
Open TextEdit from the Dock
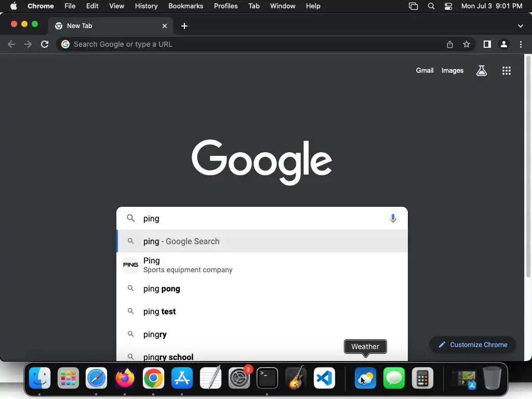(x=210, y=378)
